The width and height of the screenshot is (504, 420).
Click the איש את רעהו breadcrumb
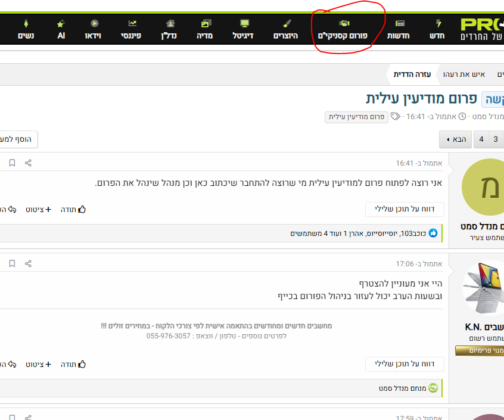[x=464, y=74]
